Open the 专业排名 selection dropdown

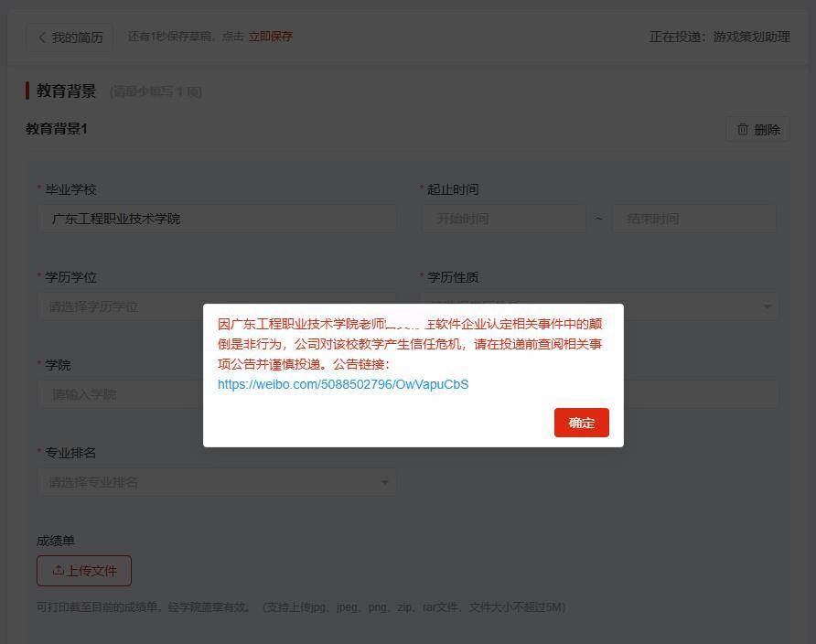point(217,482)
